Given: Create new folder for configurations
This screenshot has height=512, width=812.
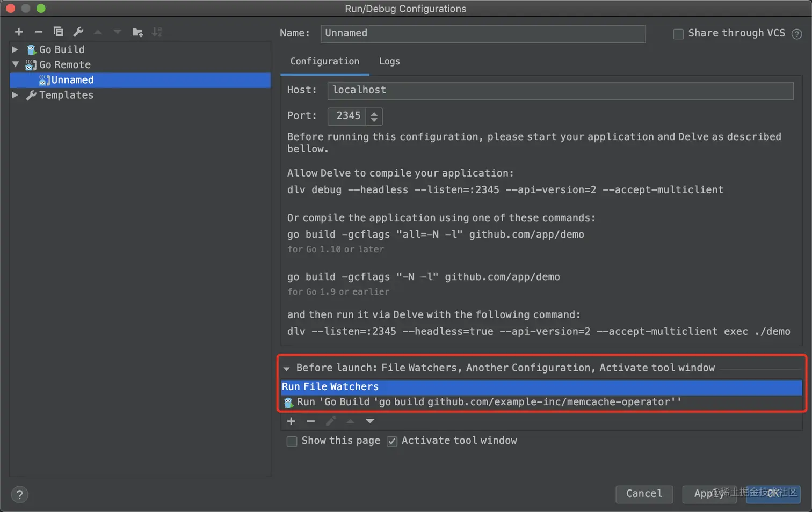Looking at the screenshot, I should [137, 32].
